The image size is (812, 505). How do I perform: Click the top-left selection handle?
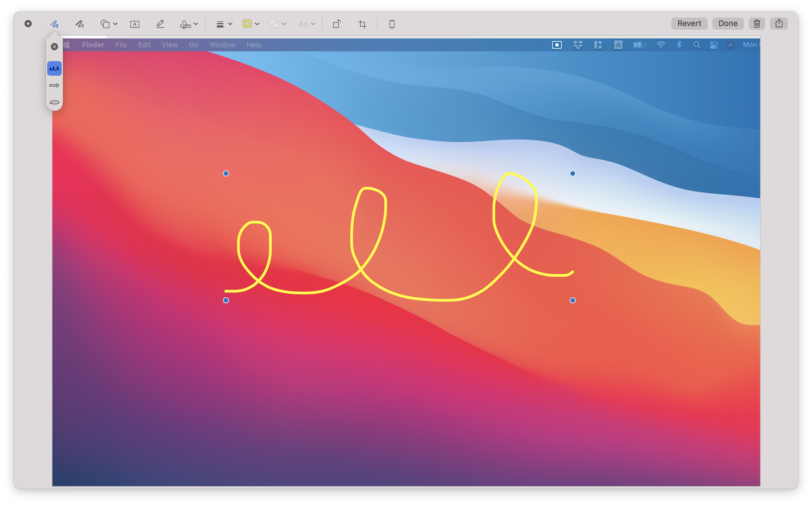tap(226, 173)
